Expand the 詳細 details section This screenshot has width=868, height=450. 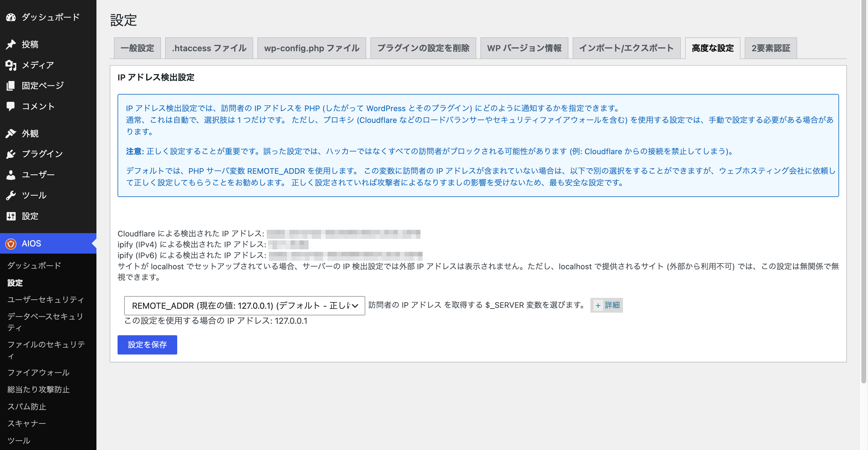(x=606, y=305)
